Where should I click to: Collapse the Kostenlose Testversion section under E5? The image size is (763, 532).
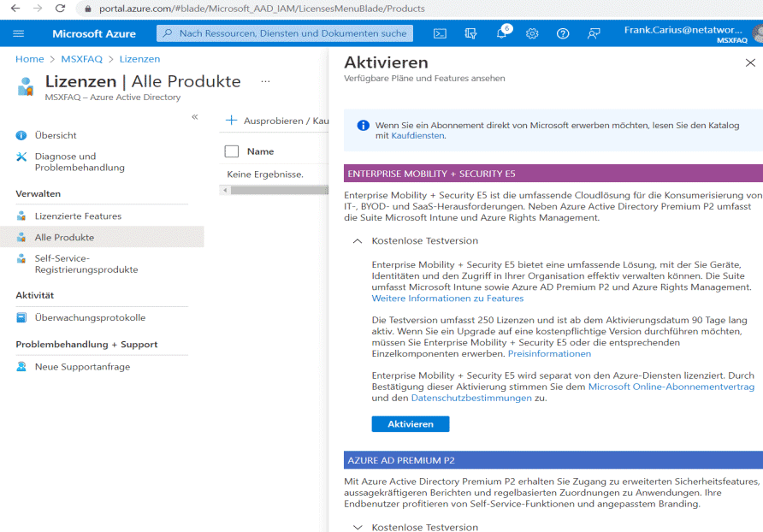pos(358,241)
